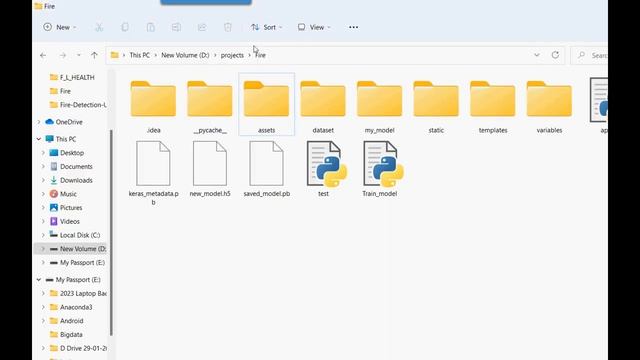Click This PC in the address breadcrumb

click(x=140, y=55)
